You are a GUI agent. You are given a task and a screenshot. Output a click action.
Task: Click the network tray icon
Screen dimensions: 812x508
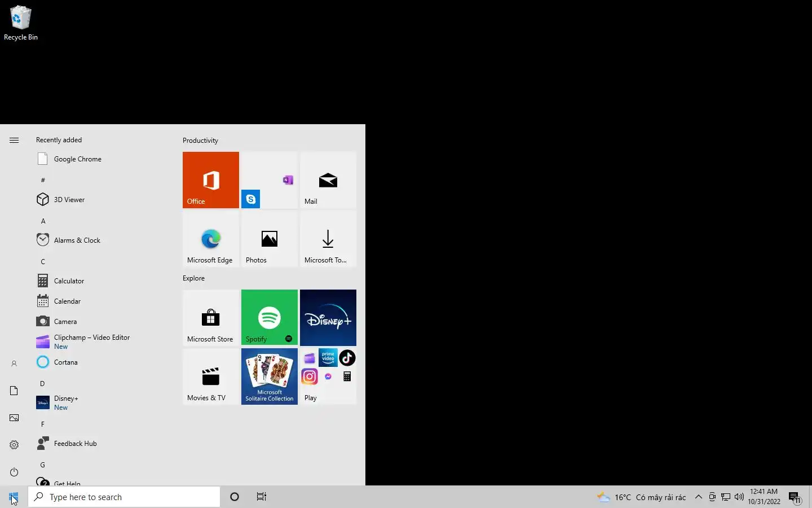click(x=726, y=497)
